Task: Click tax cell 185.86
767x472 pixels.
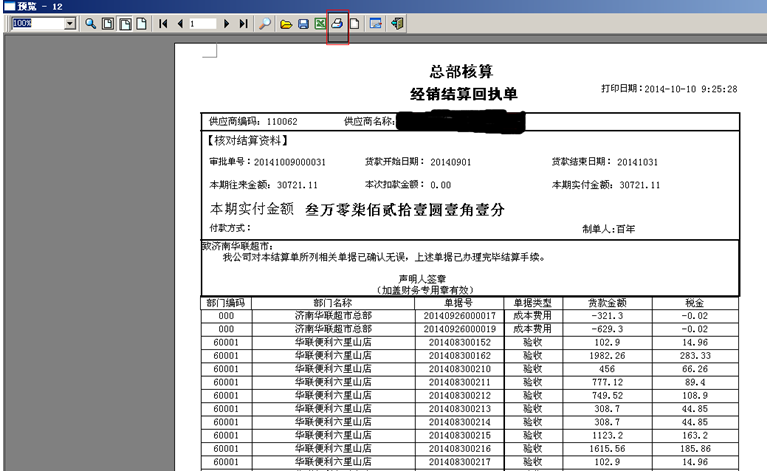Action: tap(695, 448)
